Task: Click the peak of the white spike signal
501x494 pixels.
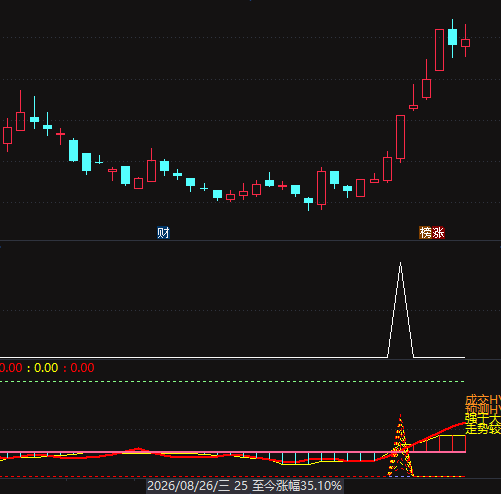Action: pos(400,263)
